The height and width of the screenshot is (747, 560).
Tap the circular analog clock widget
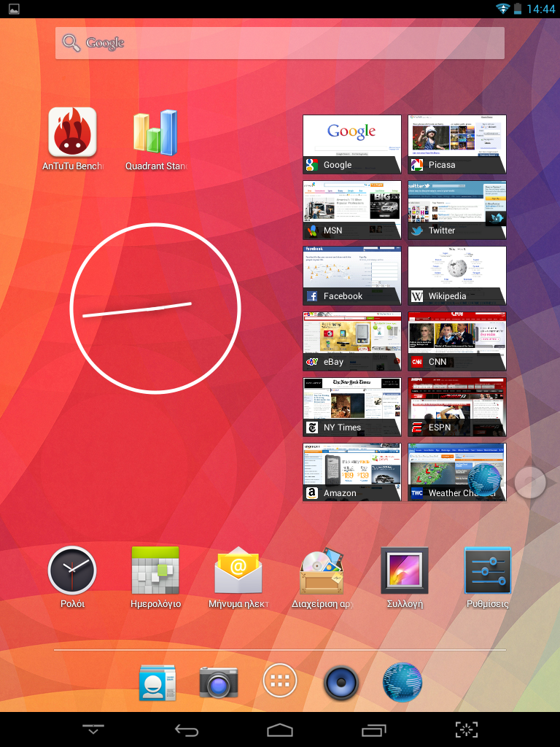click(155, 309)
